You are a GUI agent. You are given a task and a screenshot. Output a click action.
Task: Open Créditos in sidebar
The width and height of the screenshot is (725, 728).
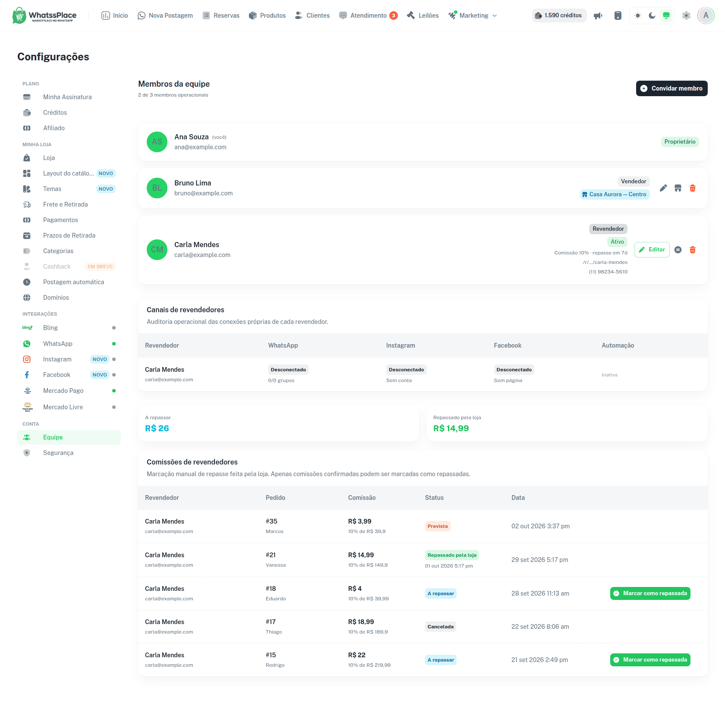pos(69,113)
